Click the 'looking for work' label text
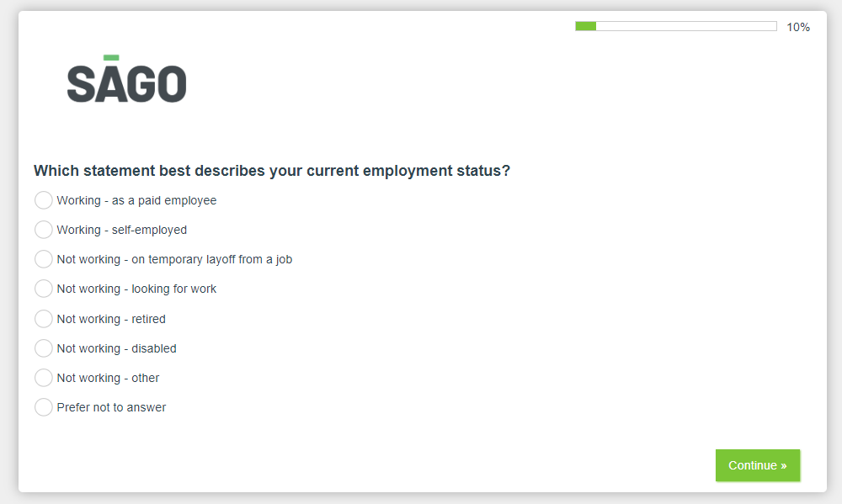842x504 pixels. pyautogui.click(x=174, y=289)
